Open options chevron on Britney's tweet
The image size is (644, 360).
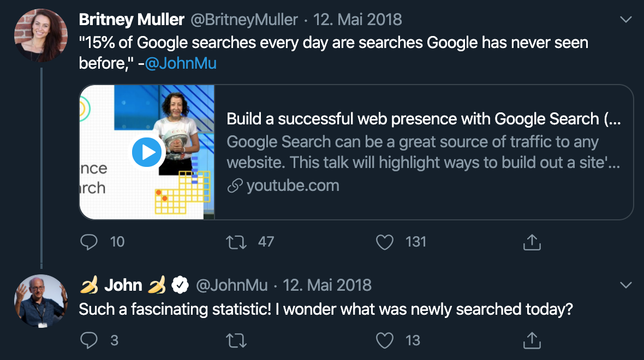tap(626, 20)
